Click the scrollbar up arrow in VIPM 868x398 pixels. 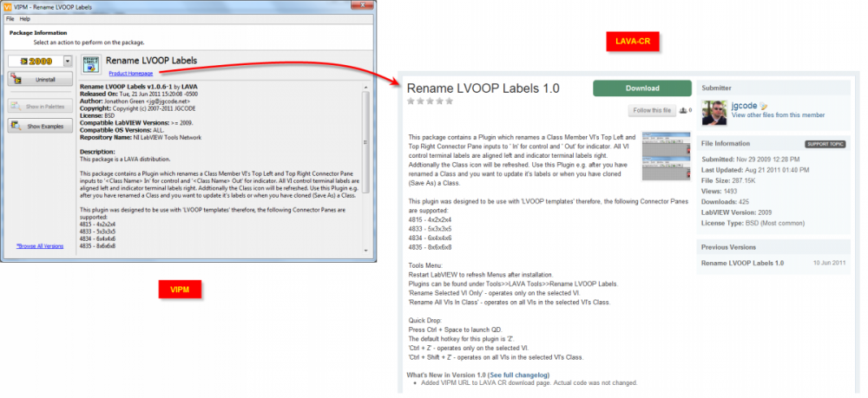pos(365,86)
